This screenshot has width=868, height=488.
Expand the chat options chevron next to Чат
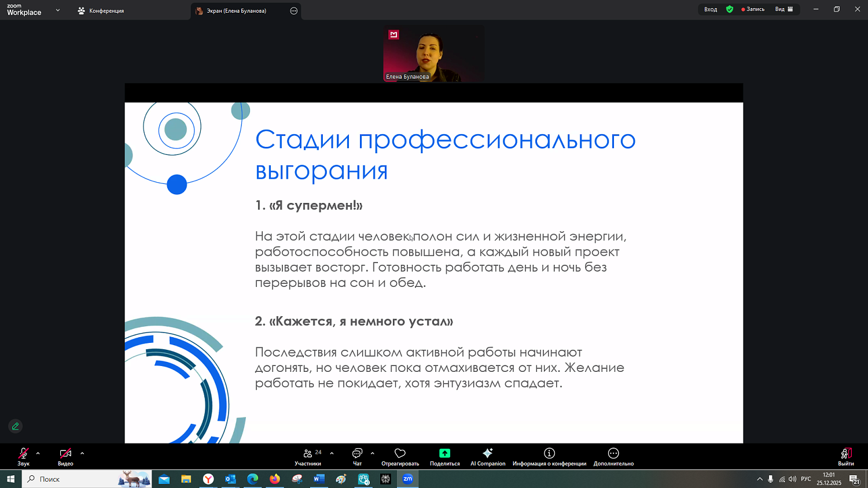(x=372, y=453)
